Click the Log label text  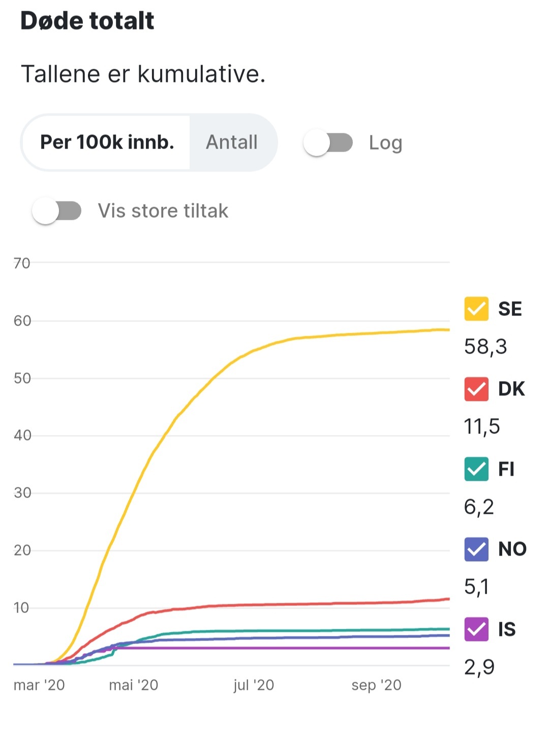(x=385, y=143)
